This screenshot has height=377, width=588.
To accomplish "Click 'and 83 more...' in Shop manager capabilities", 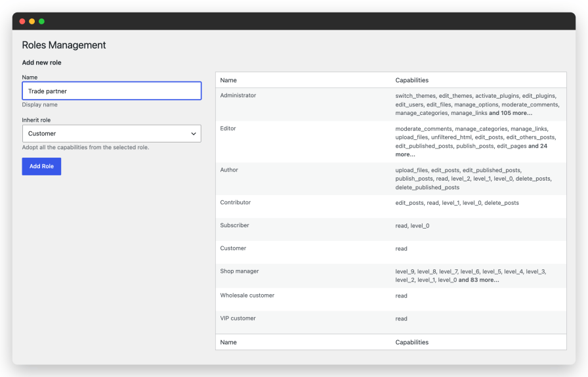I will (478, 280).
